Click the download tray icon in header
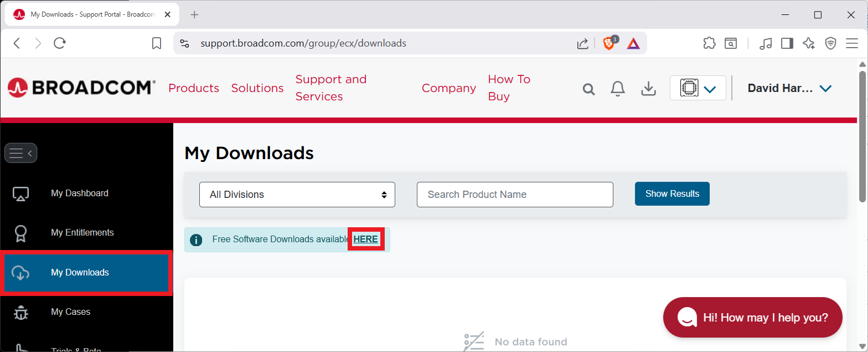 (x=648, y=89)
